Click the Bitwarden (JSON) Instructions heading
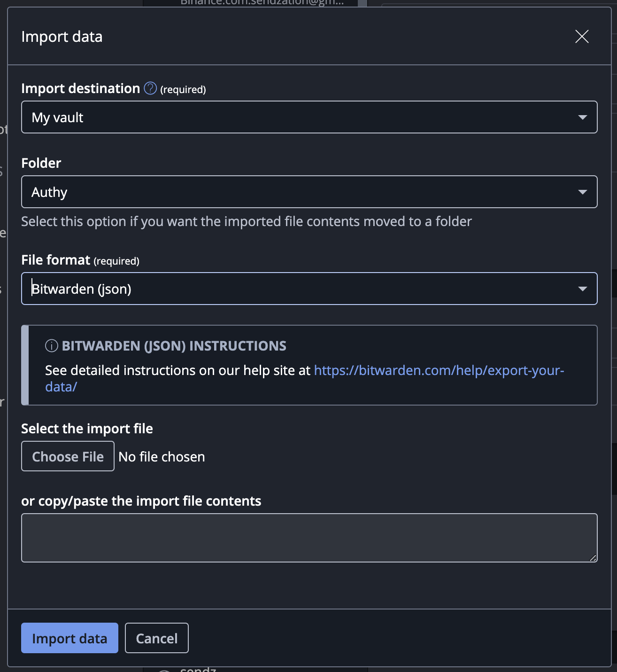 click(x=174, y=346)
